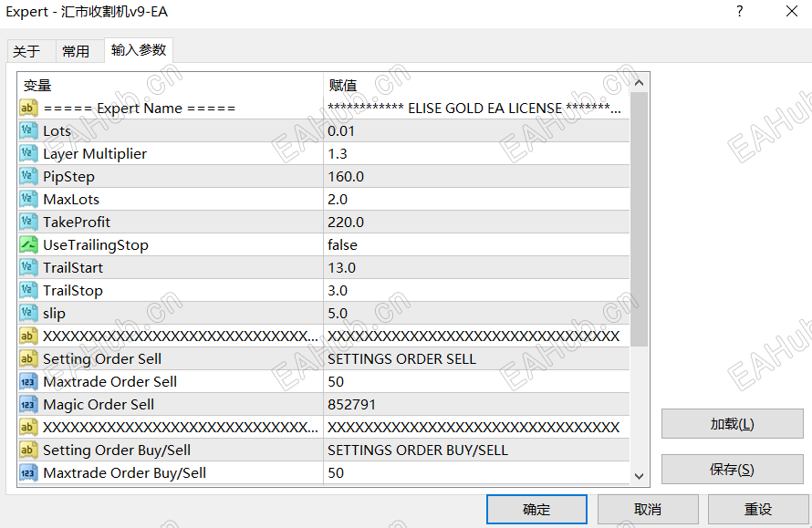The height and width of the screenshot is (528, 812).
Task: Click the 重设 button to reset parameters
Action: 758,509
